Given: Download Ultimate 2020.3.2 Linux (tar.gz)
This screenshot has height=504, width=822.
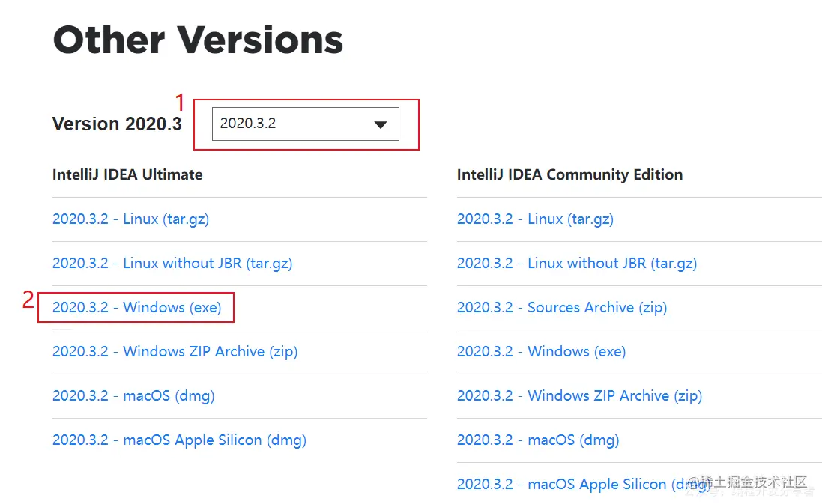Looking at the screenshot, I should 130,219.
